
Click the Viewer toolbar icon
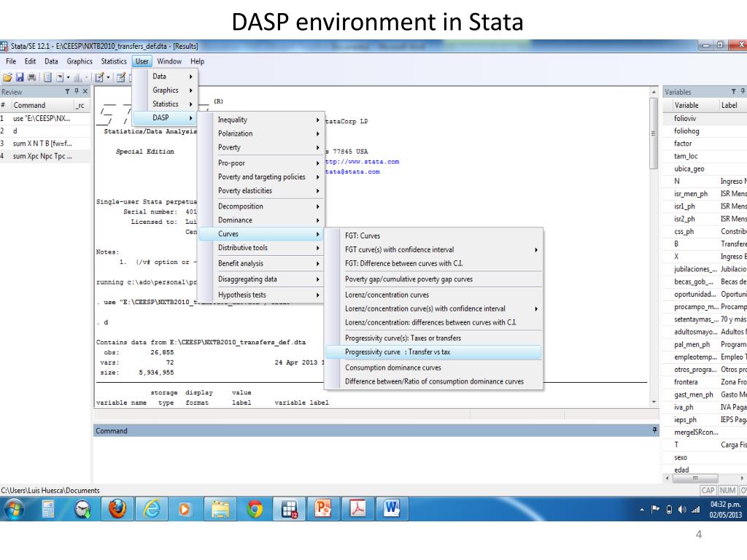point(60,77)
